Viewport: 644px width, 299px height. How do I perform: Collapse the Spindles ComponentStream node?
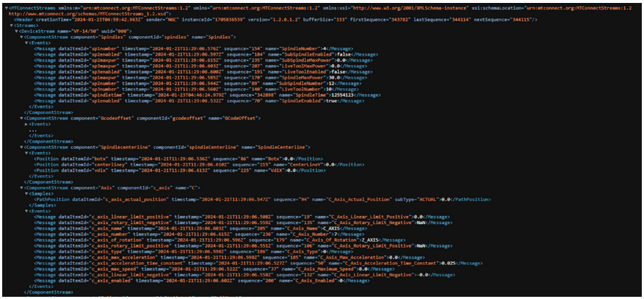coord(22,37)
